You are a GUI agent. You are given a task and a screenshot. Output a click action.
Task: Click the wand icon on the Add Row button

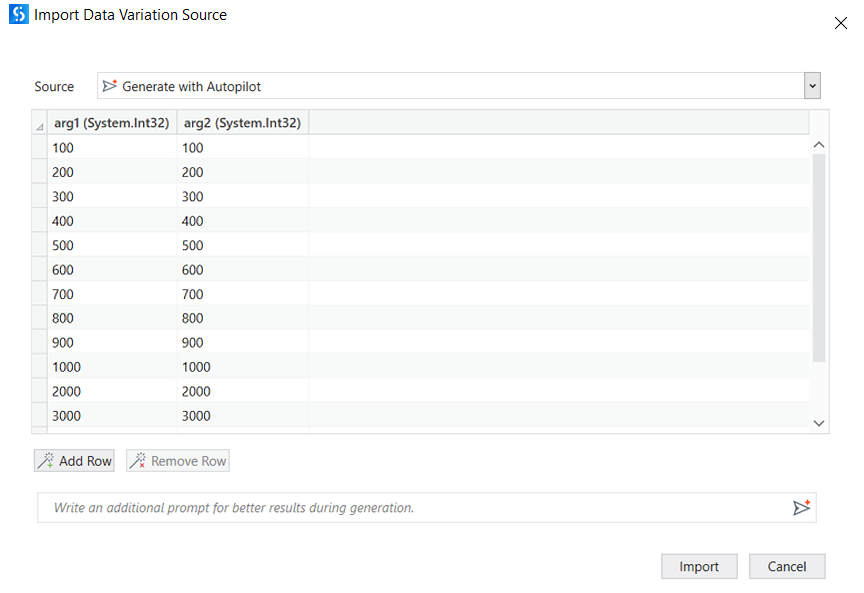[45, 460]
